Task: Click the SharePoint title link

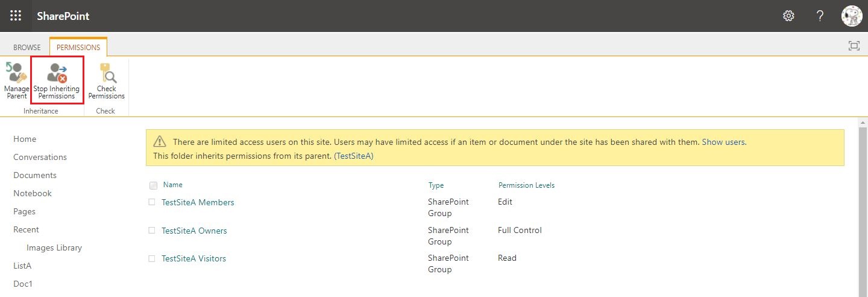Action: [63, 16]
